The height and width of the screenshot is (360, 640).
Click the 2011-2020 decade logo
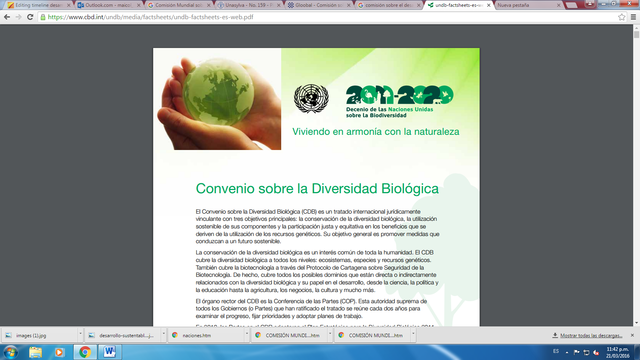[x=400, y=95]
